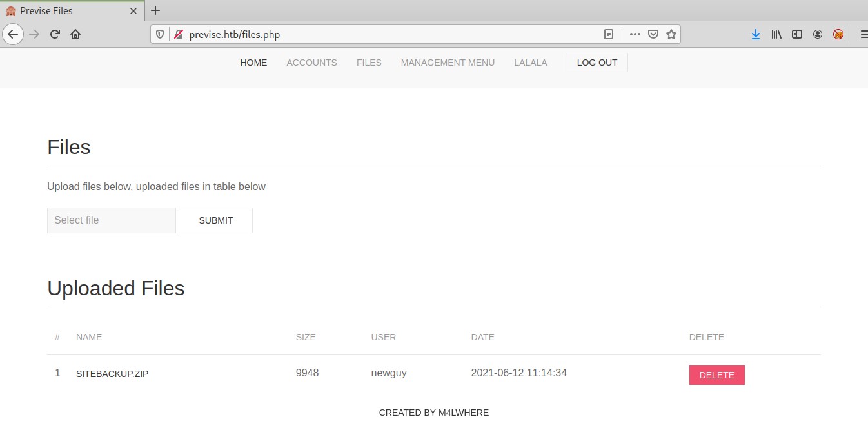Open the ACCOUNTS nav menu
The image size is (868, 437).
pyautogui.click(x=311, y=63)
